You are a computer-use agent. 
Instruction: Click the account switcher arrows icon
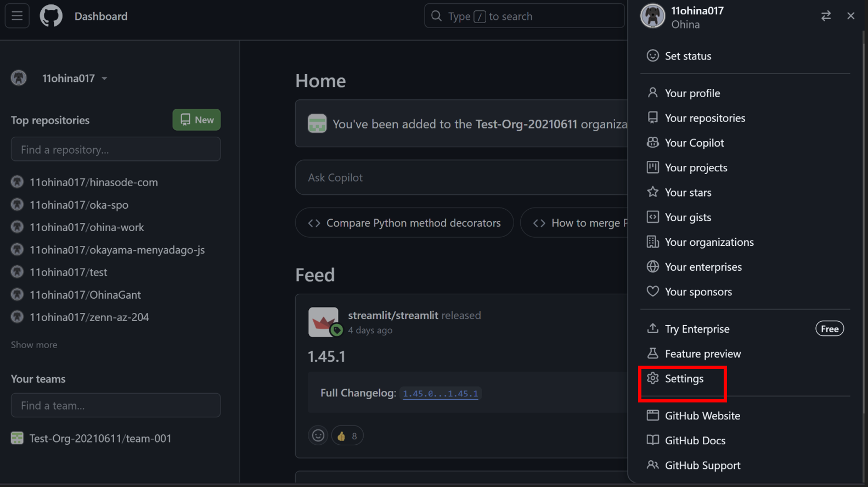tap(826, 16)
